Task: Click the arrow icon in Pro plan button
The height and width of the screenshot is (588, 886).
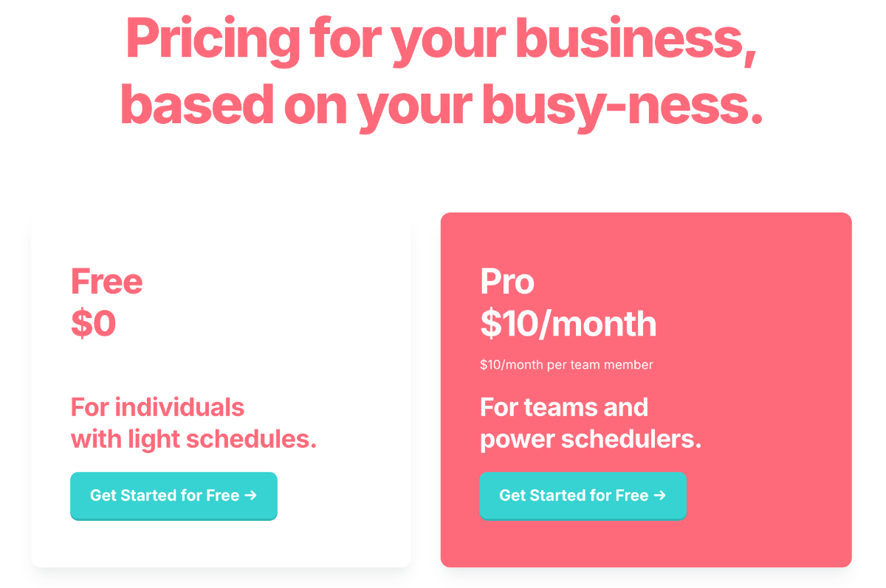Action: (659, 496)
